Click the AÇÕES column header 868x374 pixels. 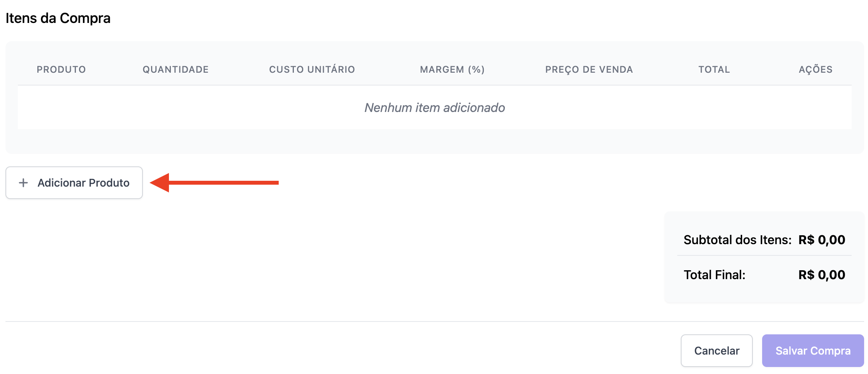(x=815, y=70)
